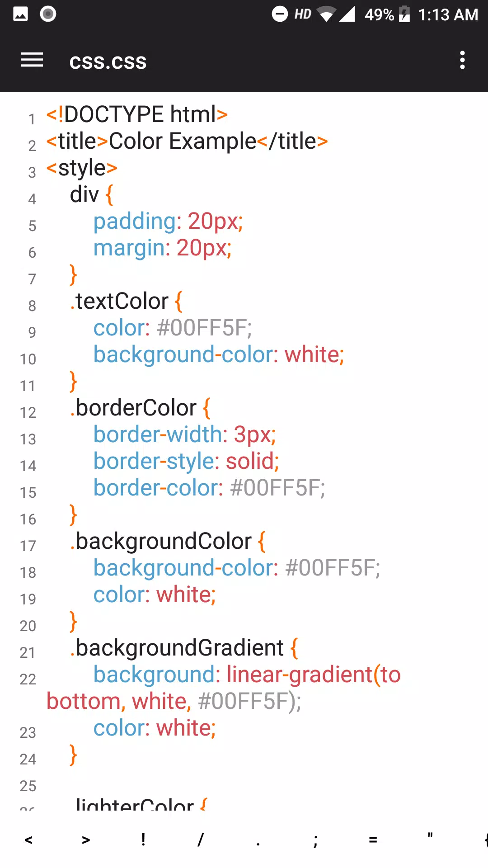Place cursor in Color Example title text

click(x=183, y=141)
